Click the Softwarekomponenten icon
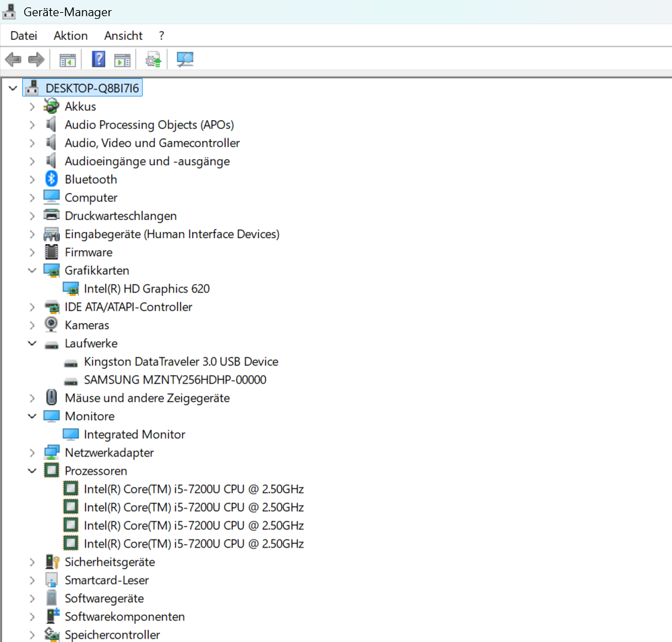The image size is (672, 642). [53, 616]
